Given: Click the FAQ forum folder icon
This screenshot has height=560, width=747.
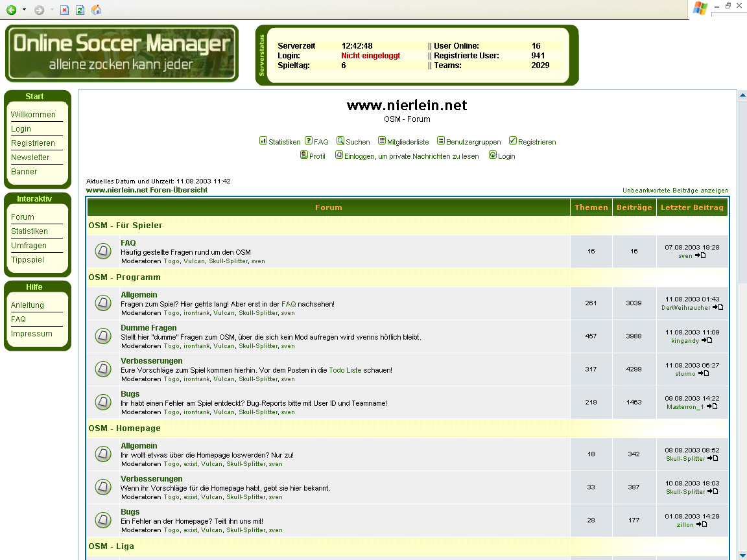Looking at the screenshot, I should click(103, 251).
